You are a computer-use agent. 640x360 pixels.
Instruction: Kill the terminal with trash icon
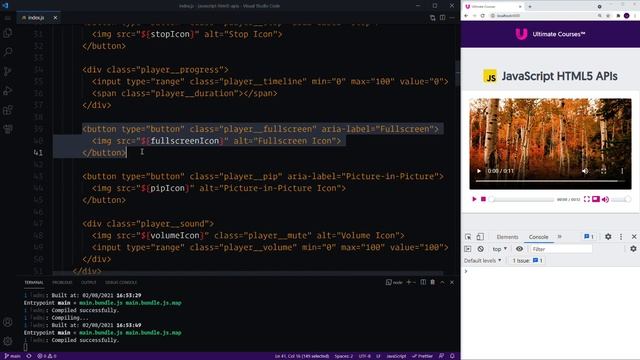point(433,282)
